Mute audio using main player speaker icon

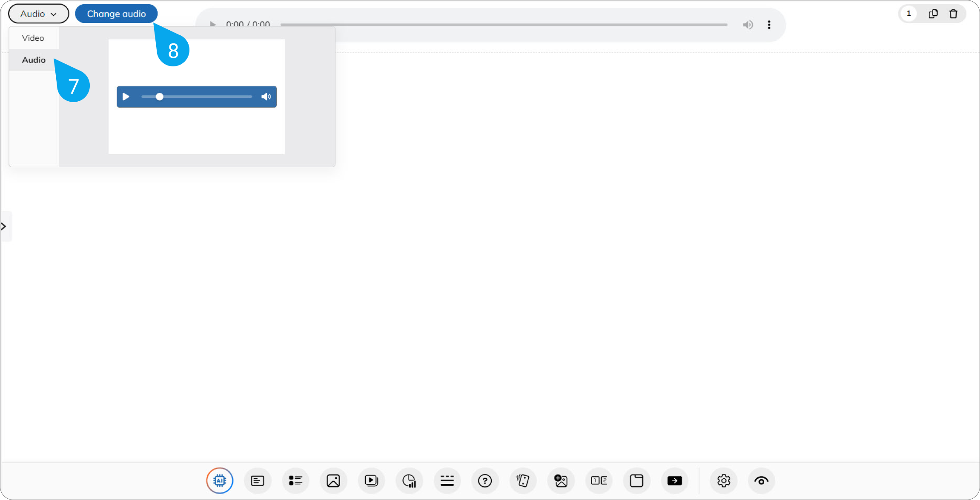pyautogui.click(x=748, y=25)
